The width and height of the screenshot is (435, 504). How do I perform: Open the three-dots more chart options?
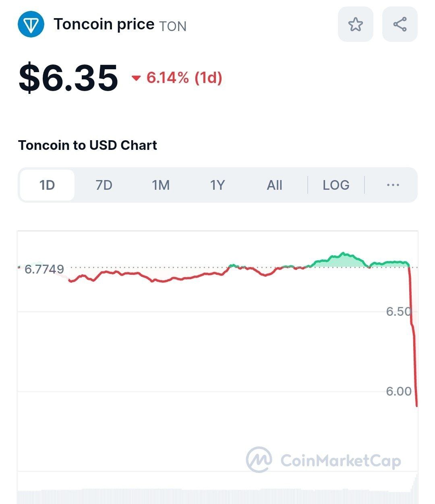[393, 185]
